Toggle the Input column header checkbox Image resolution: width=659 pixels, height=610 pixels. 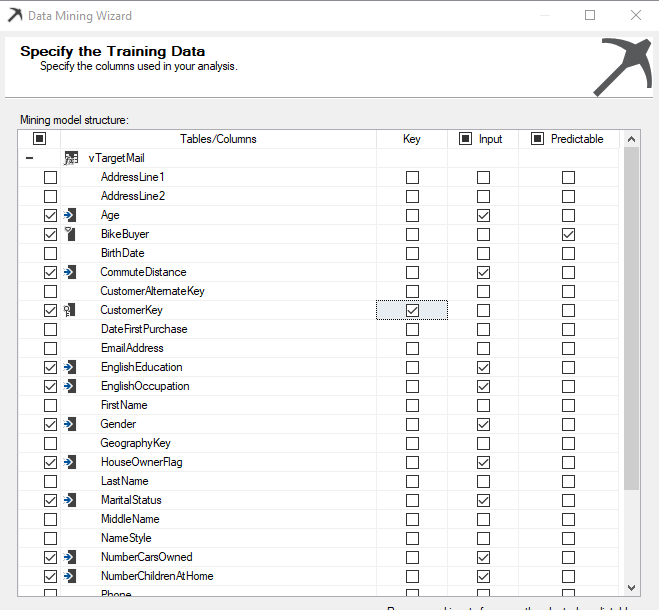[x=465, y=139]
